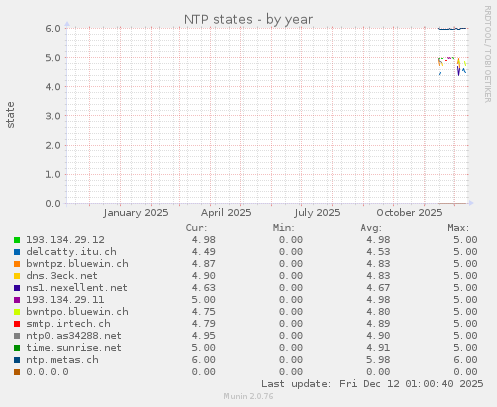Select the 193.134.29.12 legend label

pos(65,240)
